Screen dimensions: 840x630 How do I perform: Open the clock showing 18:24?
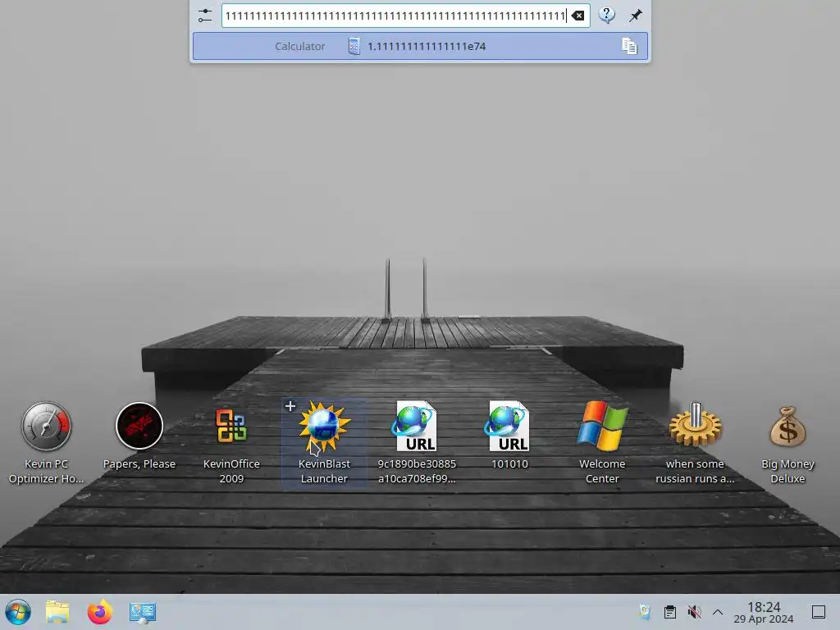pos(764,612)
